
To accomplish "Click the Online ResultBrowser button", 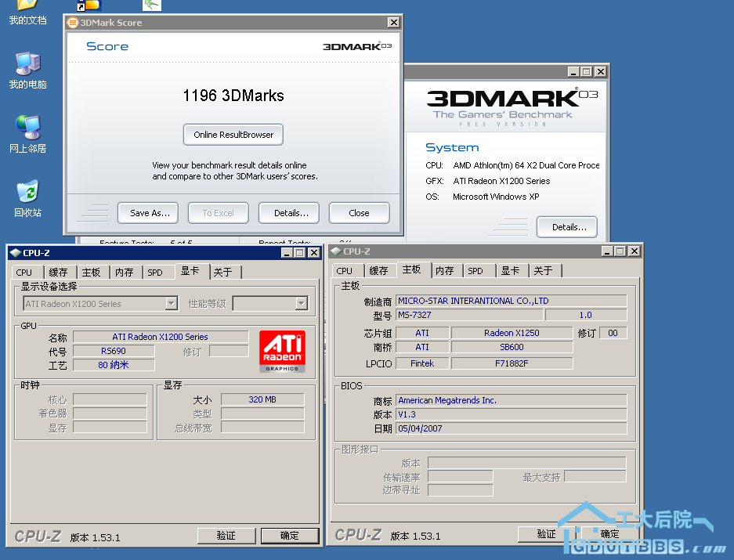I will tap(233, 135).
